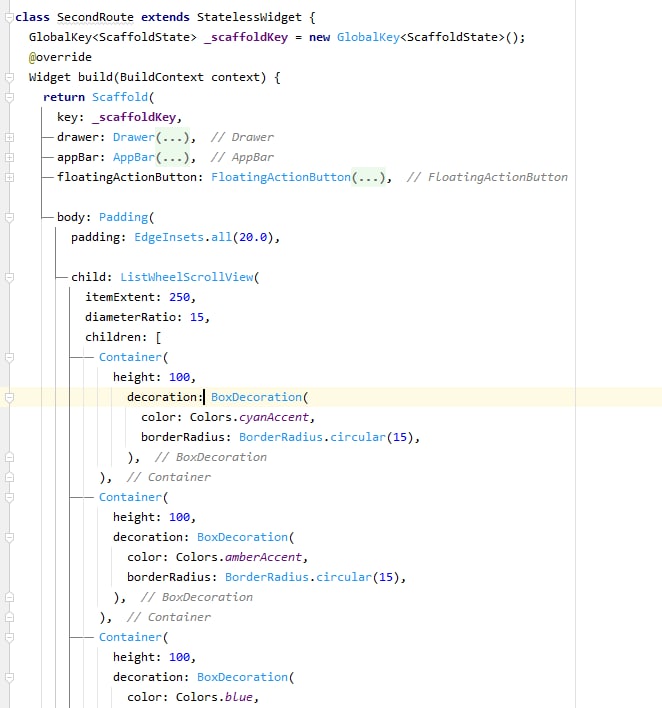Click Colors.cyanAccent
Viewport: 662px width, 708px height.
click(x=249, y=417)
